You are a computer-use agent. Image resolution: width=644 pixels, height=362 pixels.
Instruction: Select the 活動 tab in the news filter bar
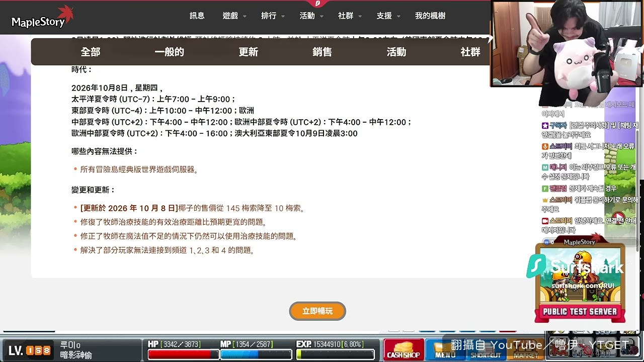pyautogui.click(x=396, y=52)
